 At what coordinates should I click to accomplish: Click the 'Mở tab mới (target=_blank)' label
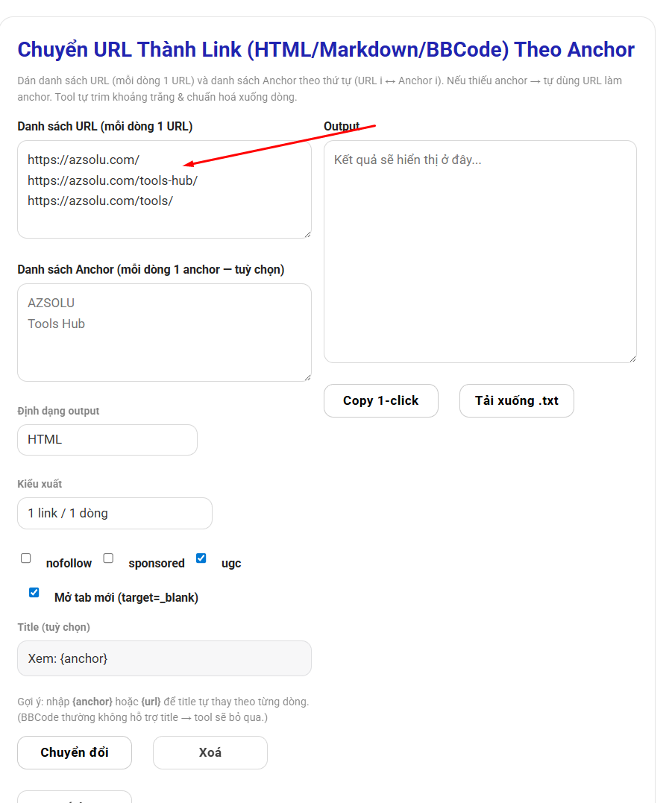click(x=127, y=598)
